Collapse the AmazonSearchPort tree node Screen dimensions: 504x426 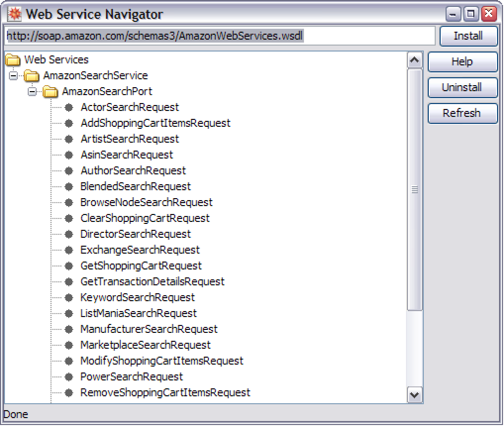[x=32, y=92]
